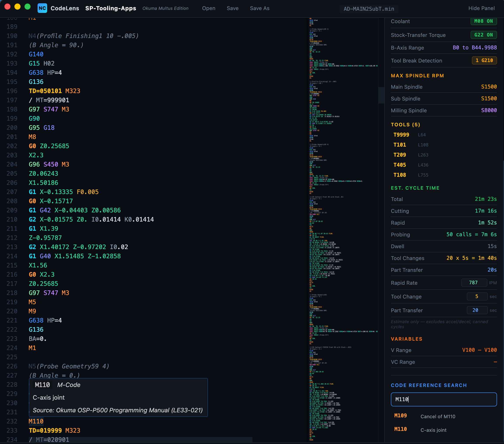The image size is (504, 444).
Task: Jump to tool T9999 in list
Action: click(x=401, y=135)
